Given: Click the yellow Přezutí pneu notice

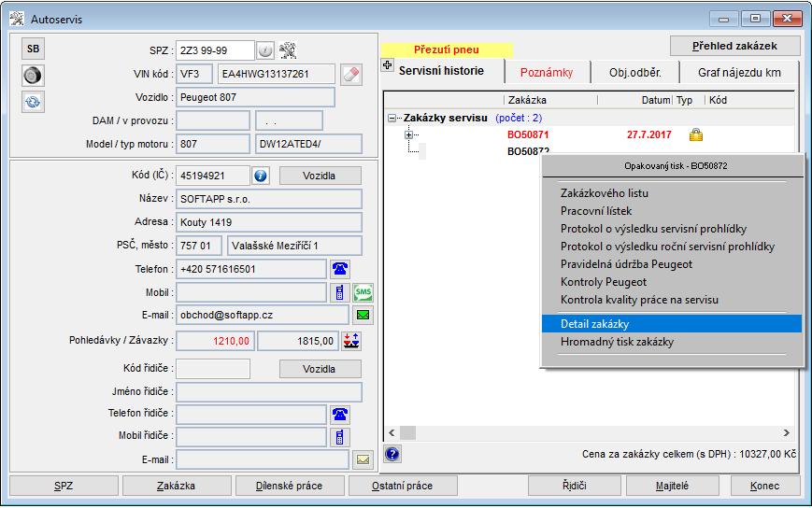Looking at the screenshot, I should click(x=447, y=49).
